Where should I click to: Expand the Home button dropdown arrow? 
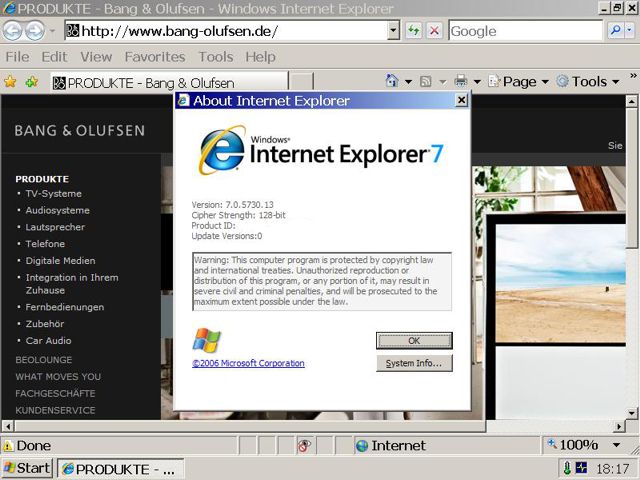tap(408, 82)
